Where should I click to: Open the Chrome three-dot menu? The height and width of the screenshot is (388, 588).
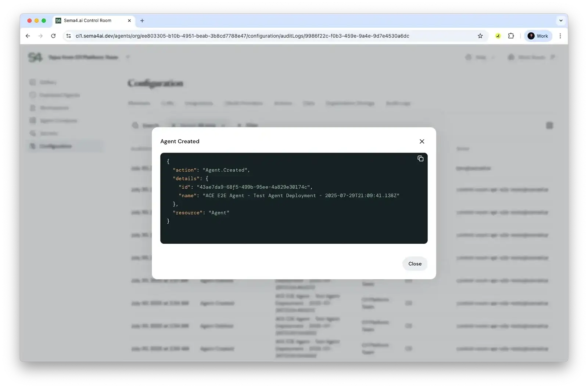click(560, 36)
